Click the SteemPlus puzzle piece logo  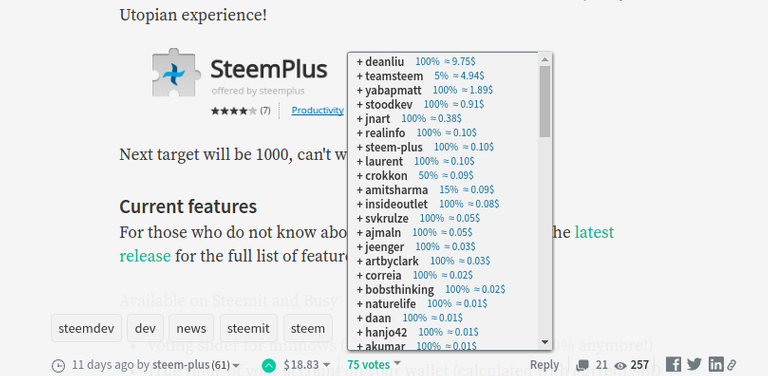(176, 72)
